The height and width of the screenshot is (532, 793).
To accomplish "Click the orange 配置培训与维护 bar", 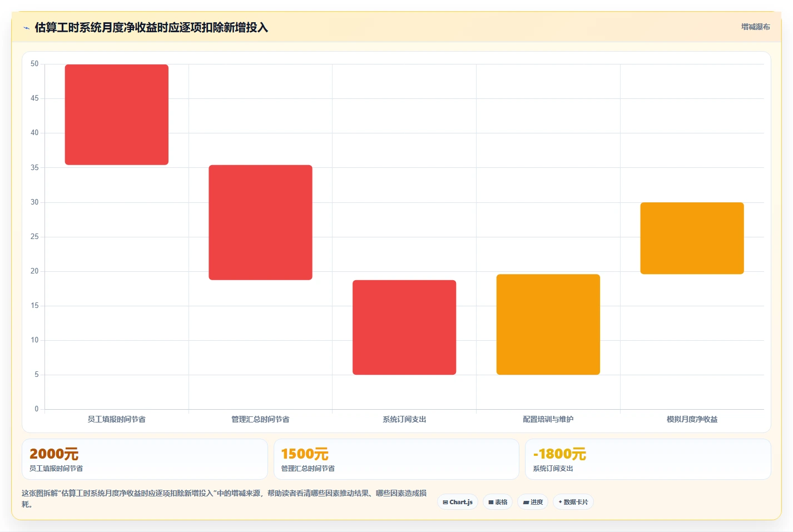I will 548,325.
